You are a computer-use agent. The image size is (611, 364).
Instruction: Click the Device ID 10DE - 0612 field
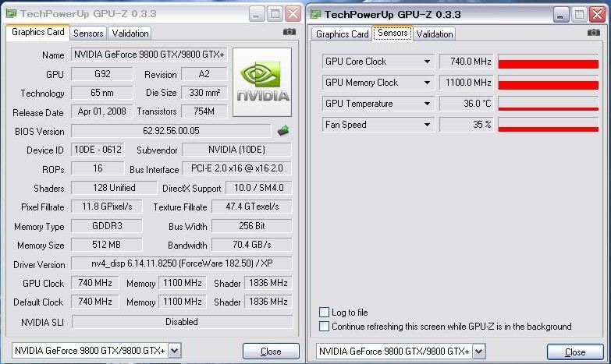(98, 150)
